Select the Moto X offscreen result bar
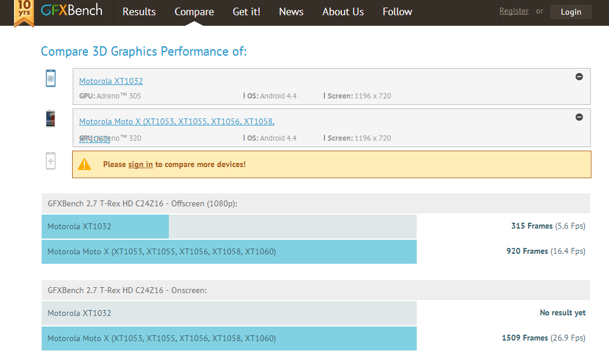The image size is (609, 364). pos(229,251)
